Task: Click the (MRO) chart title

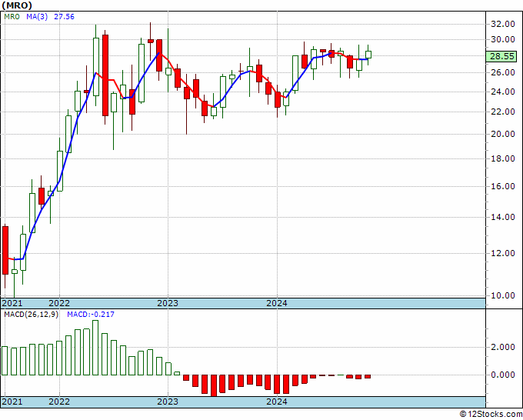Action: pyautogui.click(x=17, y=5)
